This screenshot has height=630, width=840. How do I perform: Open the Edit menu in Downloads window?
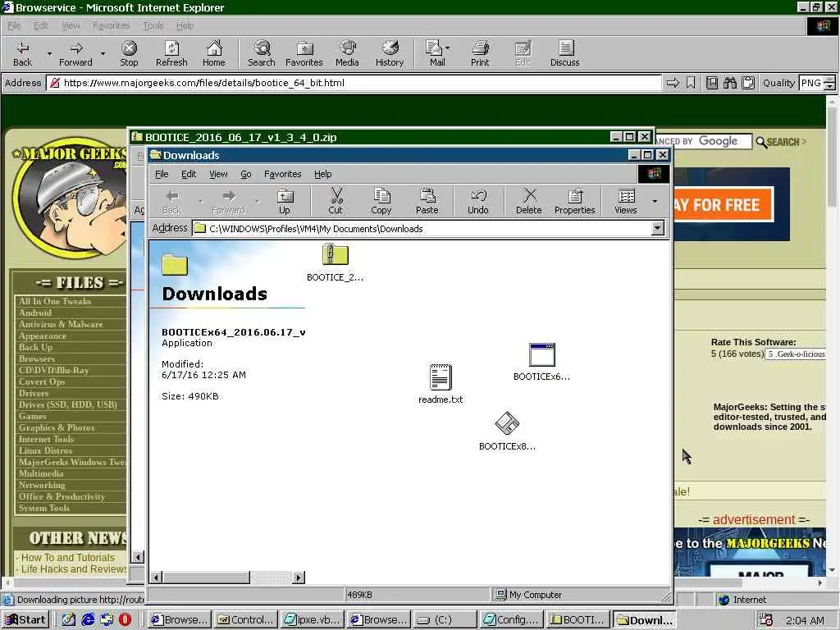pyautogui.click(x=189, y=174)
